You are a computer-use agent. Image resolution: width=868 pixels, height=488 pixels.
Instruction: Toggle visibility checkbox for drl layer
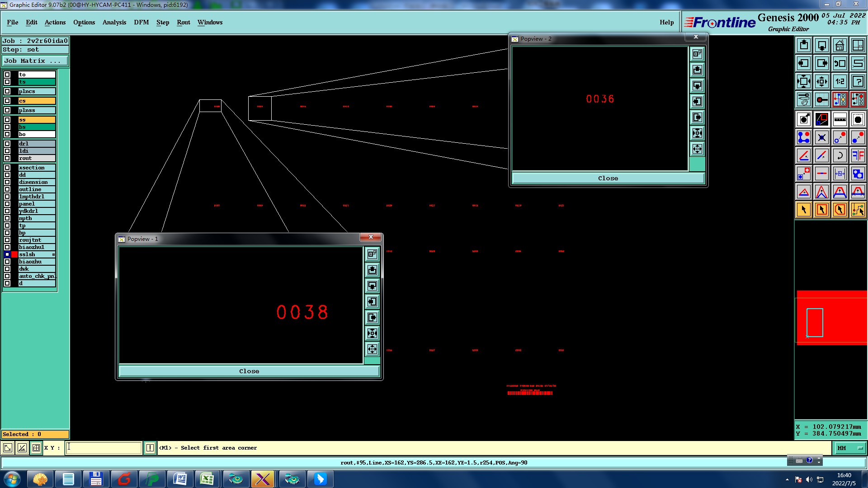point(7,144)
